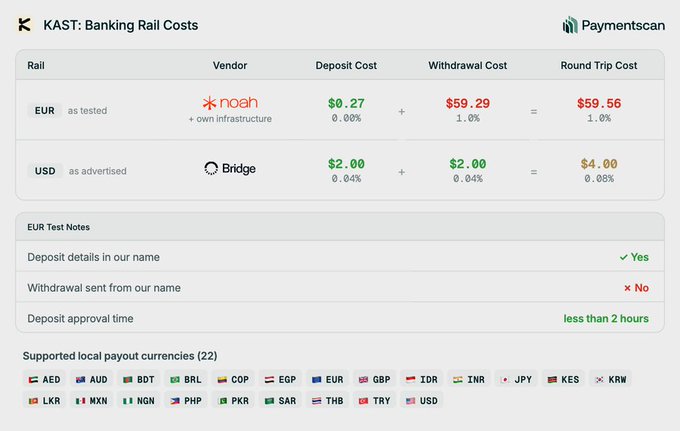Screen dimensions: 680x431
Task: Click the Deposit Cost column header
Action: [346, 65]
